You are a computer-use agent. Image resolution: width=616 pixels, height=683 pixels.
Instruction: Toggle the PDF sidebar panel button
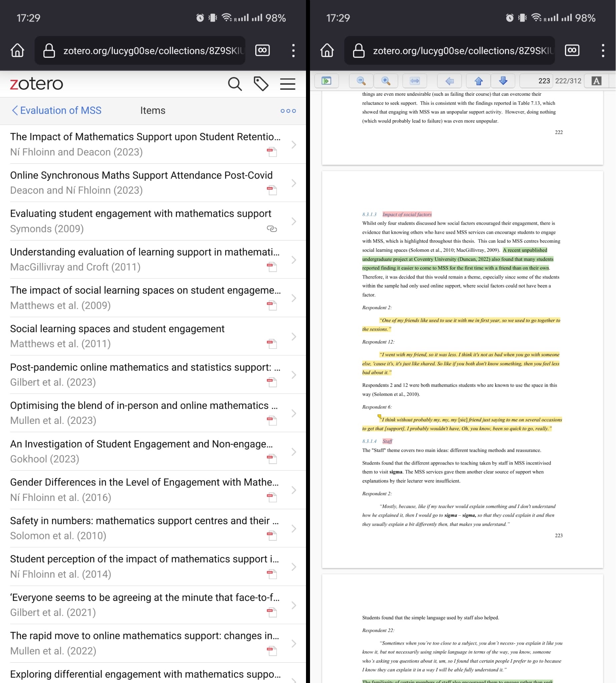(326, 81)
